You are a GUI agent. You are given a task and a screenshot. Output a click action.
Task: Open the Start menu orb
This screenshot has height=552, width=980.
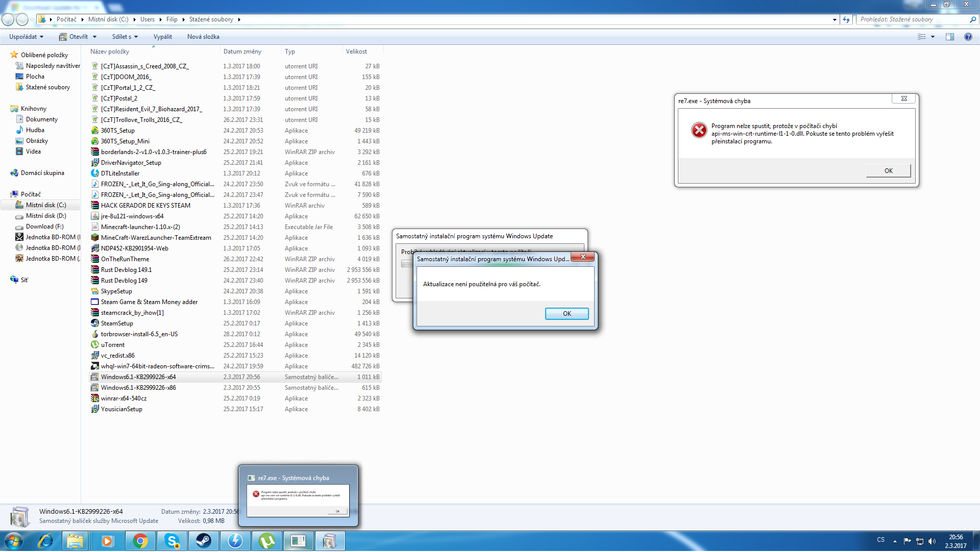pyautogui.click(x=13, y=541)
